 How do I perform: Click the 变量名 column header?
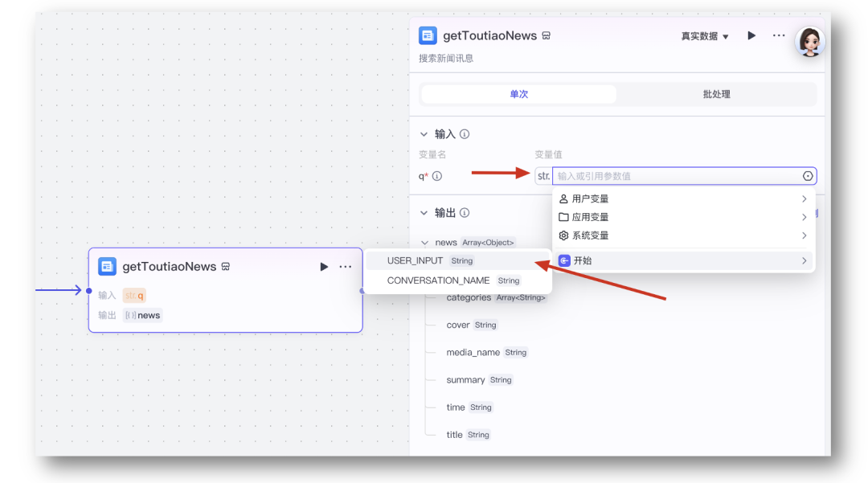point(432,154)
